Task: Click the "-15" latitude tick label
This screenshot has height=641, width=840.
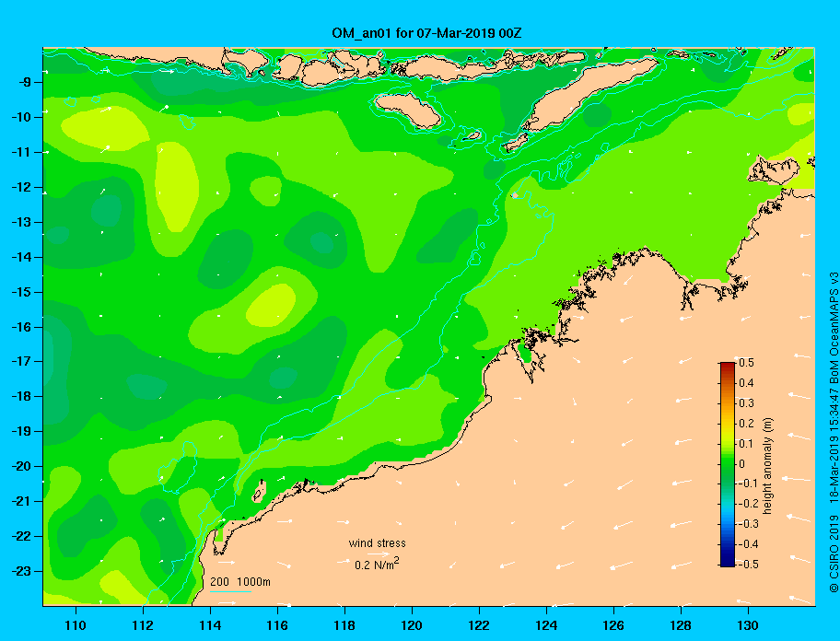Action: [x=21, y=292]
